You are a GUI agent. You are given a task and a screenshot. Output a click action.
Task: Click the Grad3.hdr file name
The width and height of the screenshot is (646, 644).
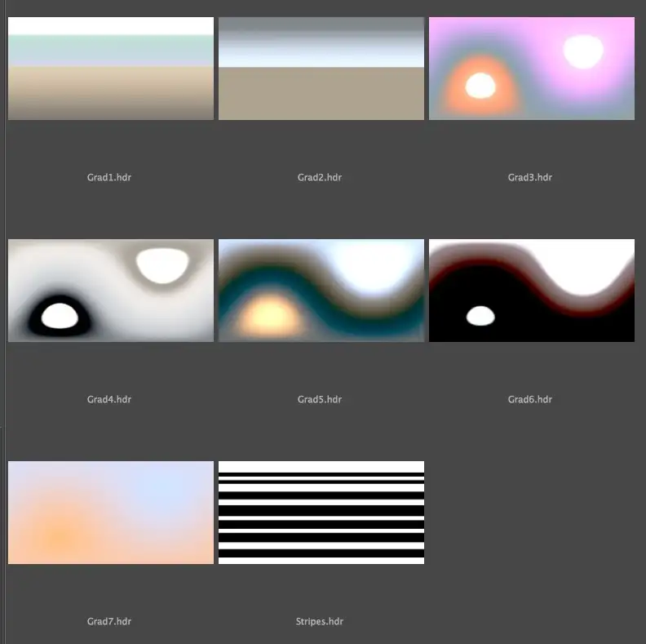[530, 177]
